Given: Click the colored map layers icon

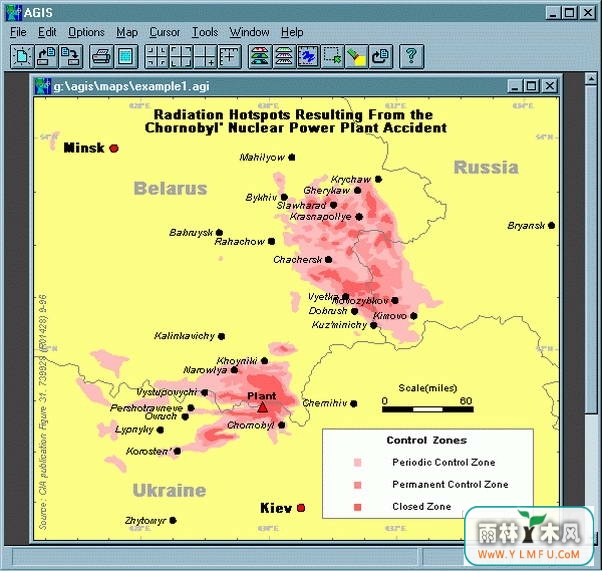Looking at the screenshot, I should click(x=260, y=56).
